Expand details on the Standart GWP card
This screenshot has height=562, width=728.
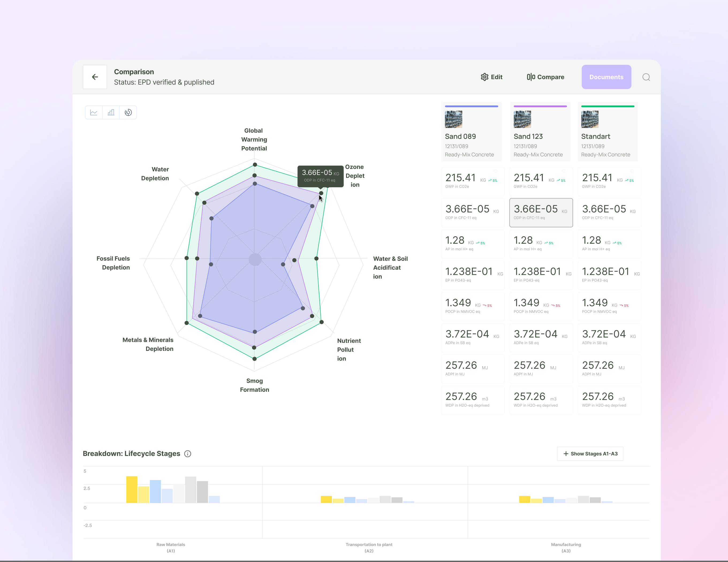[x=632, y=171]
